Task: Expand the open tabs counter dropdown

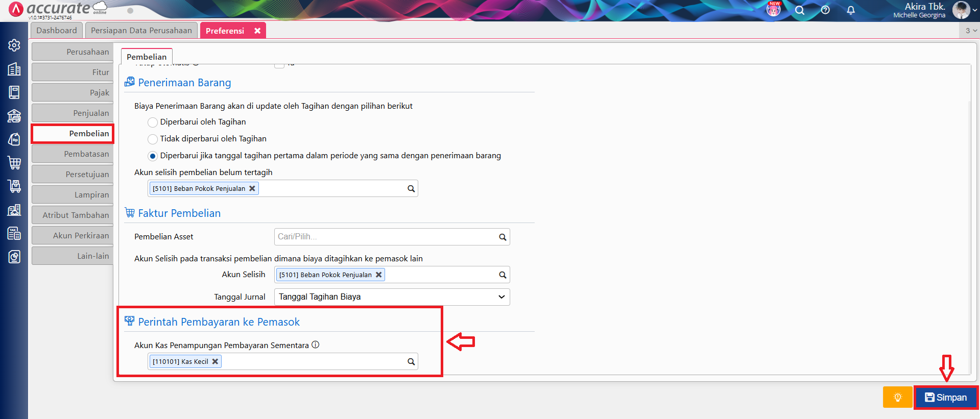Action: pyautogui.click(x=971, y=31)
